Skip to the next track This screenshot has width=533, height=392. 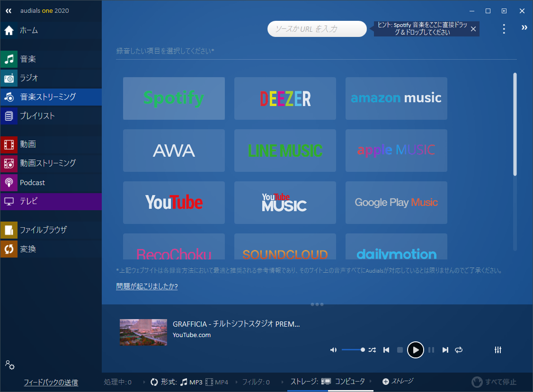point(445,350)
